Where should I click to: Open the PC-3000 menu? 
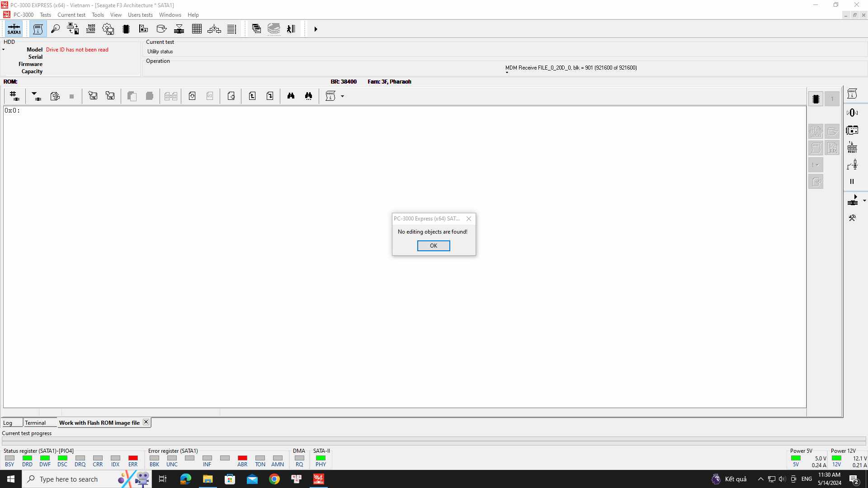click(x=24, y=15)
